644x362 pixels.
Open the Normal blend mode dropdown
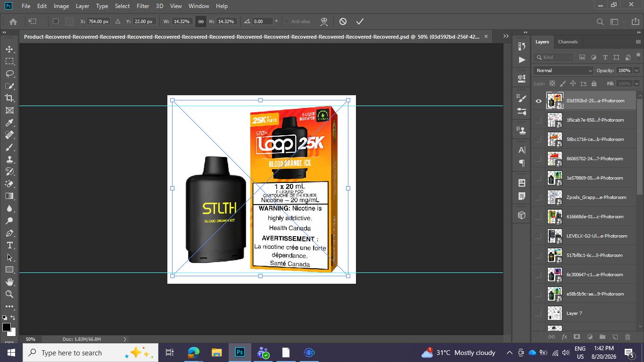563,70
